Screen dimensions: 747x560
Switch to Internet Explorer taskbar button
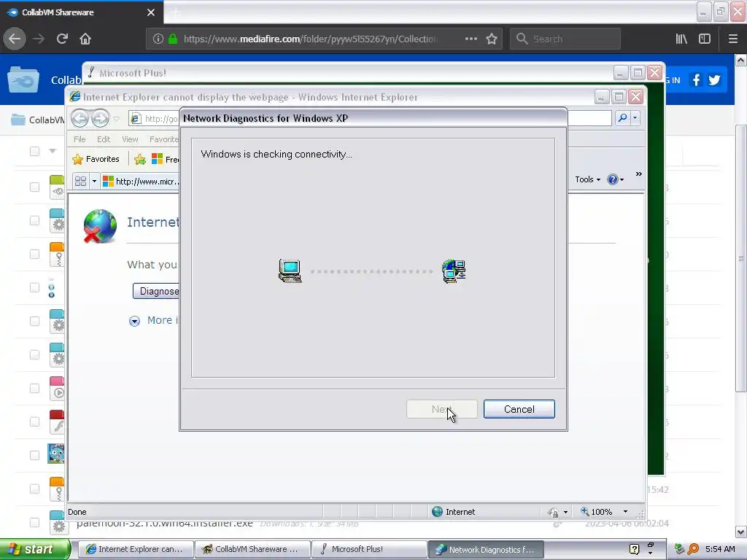[135, 549]
